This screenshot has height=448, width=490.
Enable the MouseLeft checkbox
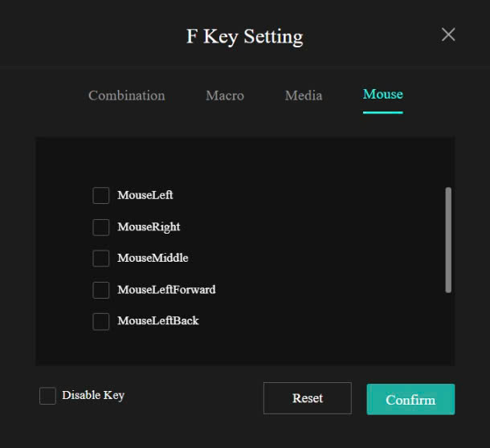coord(101,196)
